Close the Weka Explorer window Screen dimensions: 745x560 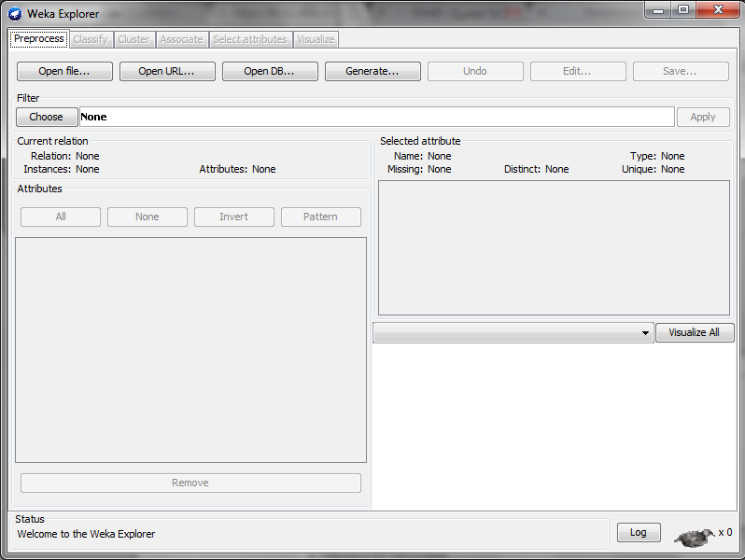tap(718, 10)
